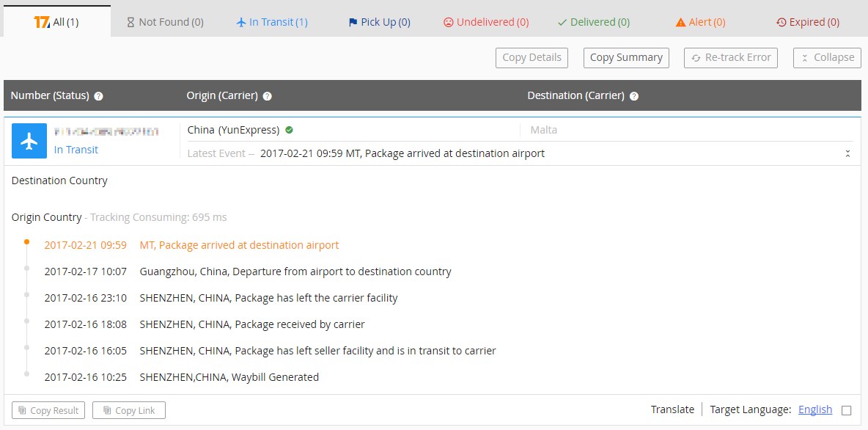The height and width of the screenshot is (430, 868).
Task: Switch to the In Transit tab
Action: [272, 22]
